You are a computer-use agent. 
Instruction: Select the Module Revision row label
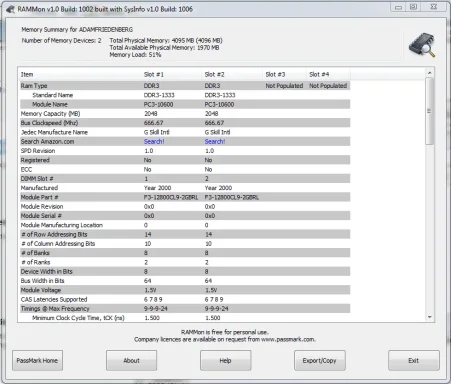(42, 207)
